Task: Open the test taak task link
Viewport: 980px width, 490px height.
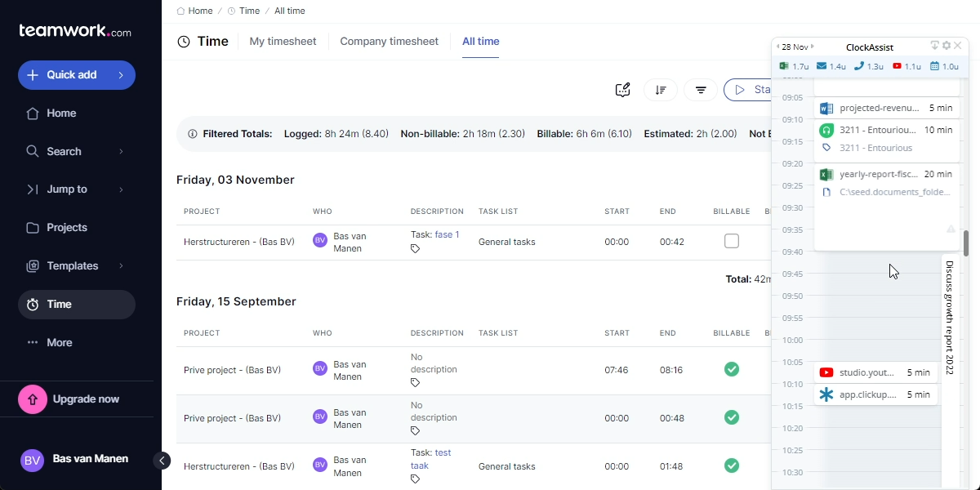Action: [430, 460]
